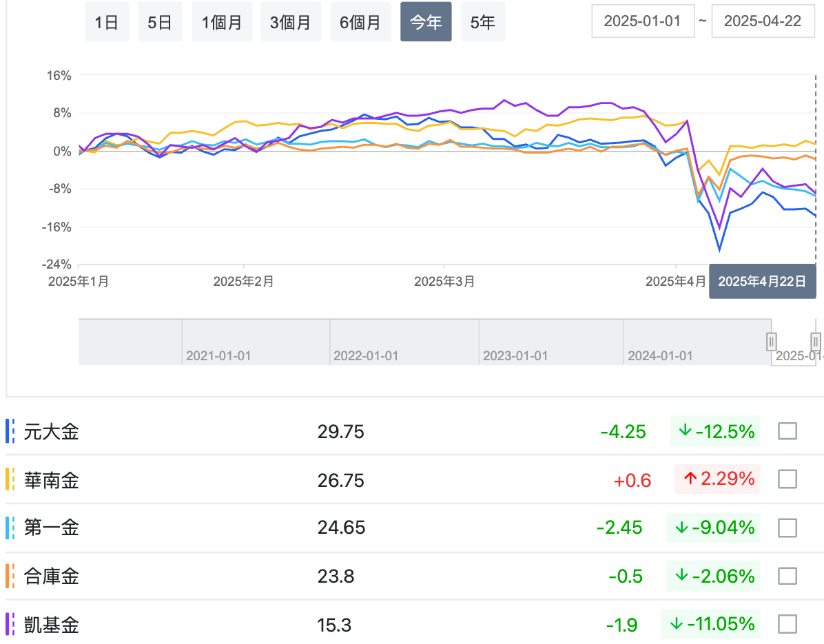Select the 今年 year-to-date tab
The image size is (824, 644).
[x=426, y=22]
